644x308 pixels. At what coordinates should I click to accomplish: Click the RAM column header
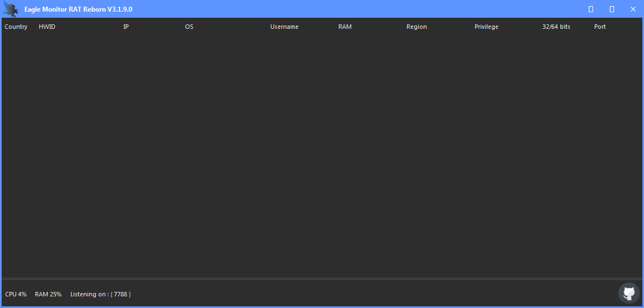(x=345, y=27)
